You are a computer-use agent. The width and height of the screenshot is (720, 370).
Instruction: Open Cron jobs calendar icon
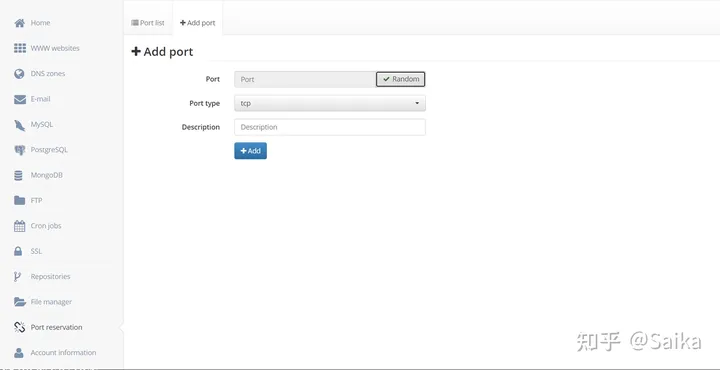point(19,226)
